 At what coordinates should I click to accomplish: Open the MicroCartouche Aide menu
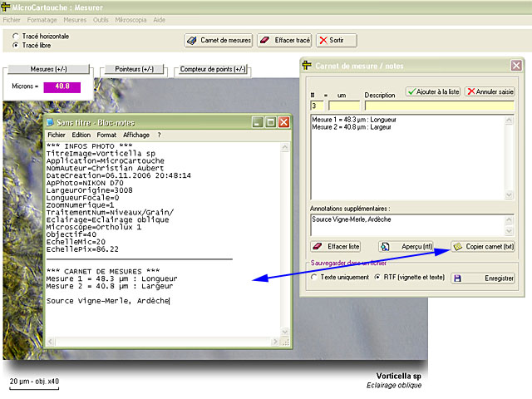[159, 20]
